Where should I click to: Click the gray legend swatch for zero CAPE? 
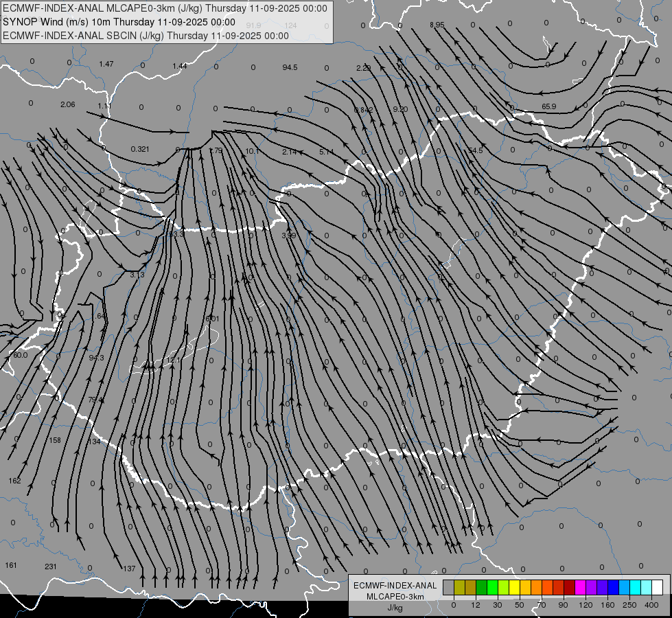[449, 587]
